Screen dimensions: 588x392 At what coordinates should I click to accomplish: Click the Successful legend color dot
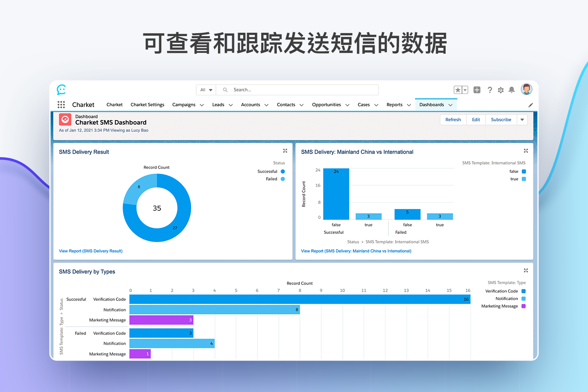click(x=283, y=171)
